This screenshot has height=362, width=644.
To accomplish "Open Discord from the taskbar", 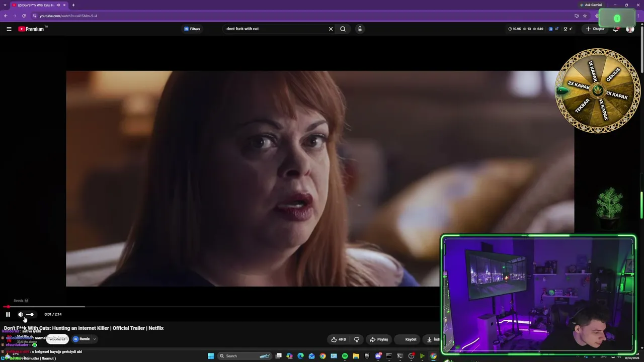I will click(x=378, y=356).
